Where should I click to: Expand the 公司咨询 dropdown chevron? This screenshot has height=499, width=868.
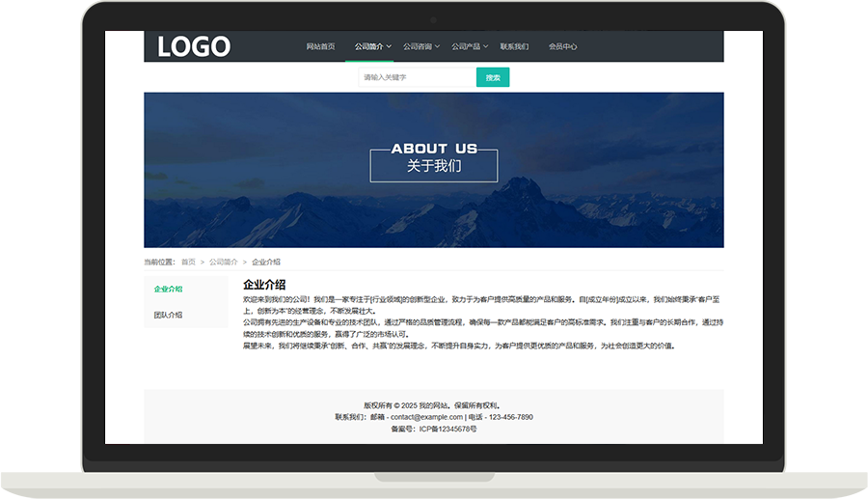coord(438,46)
